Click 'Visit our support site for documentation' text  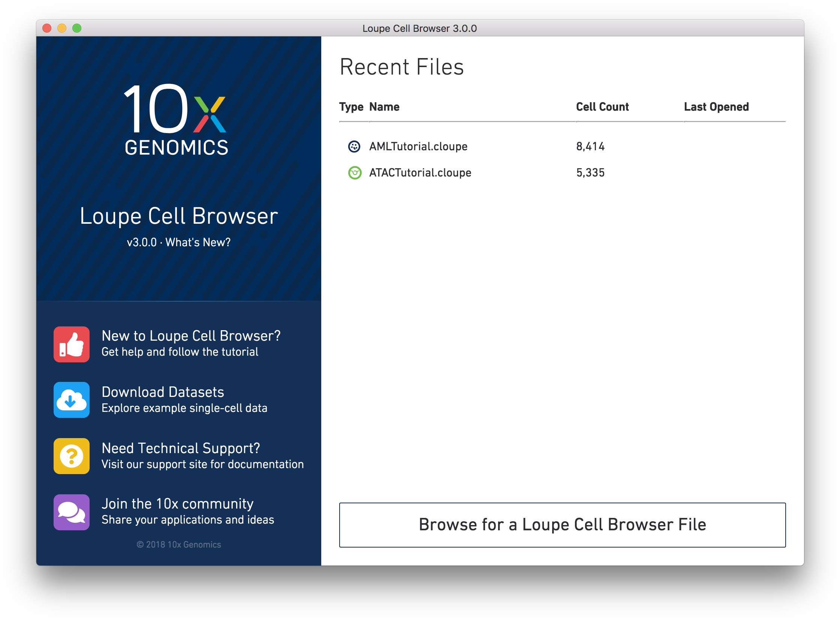tap(202, 464)
